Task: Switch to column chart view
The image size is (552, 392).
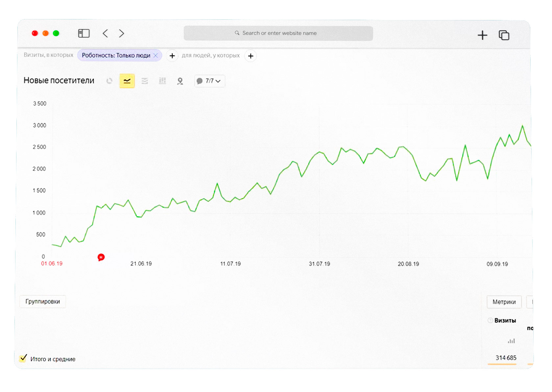Action: point(162,81)
